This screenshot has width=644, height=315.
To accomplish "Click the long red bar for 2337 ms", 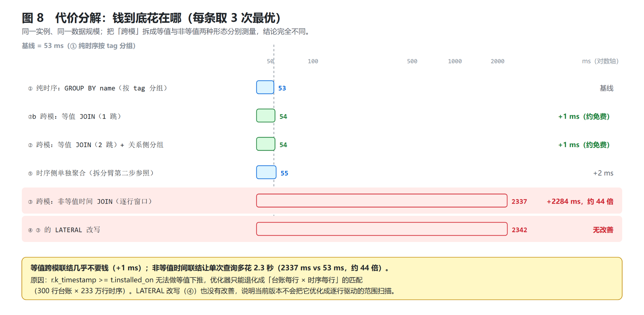I will point(382,201).
